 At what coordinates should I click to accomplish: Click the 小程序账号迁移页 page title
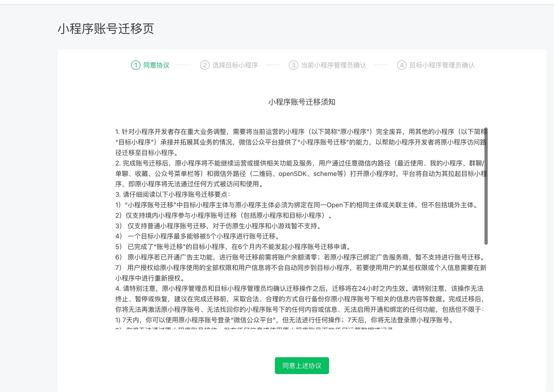106,29
